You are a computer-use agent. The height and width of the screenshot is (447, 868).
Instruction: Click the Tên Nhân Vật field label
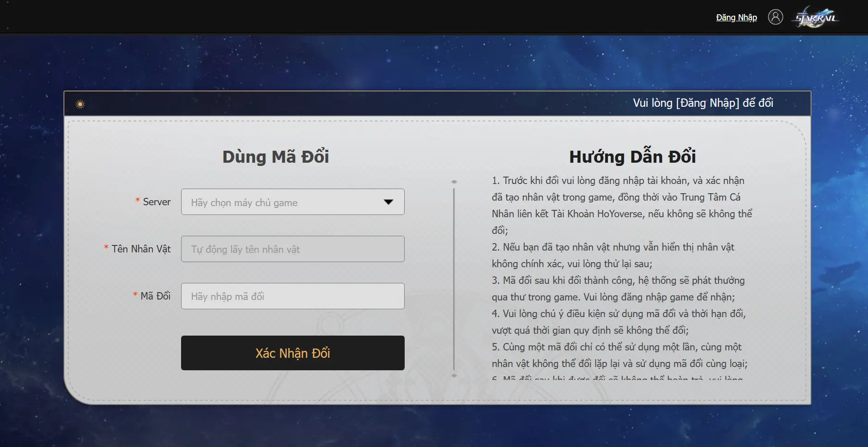tap(141, 249)
